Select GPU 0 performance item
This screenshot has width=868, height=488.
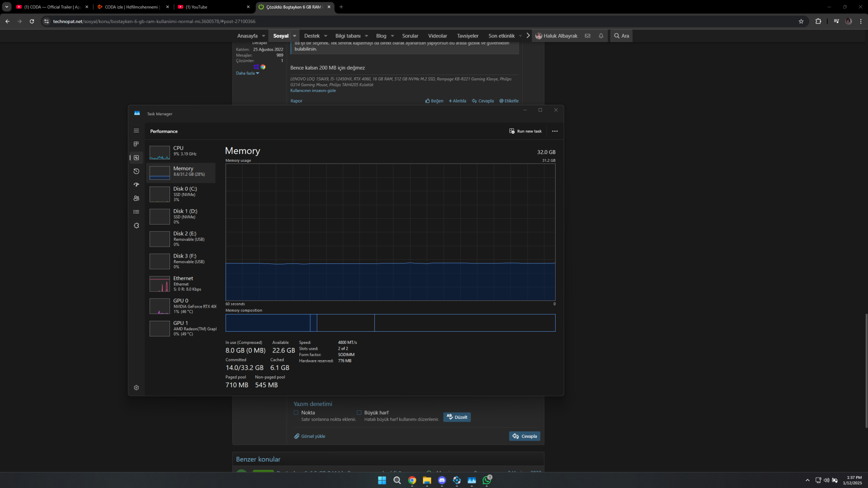click(x=181, y=306)
